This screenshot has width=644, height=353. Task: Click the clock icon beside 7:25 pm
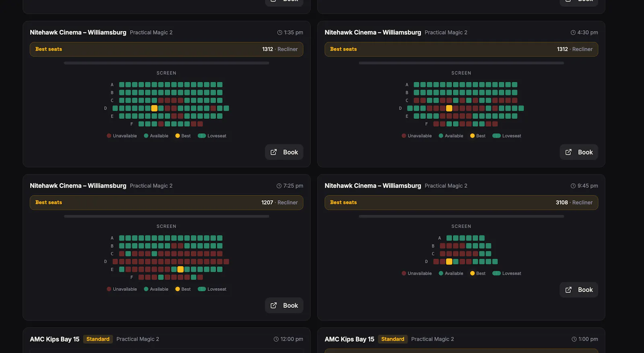click(x=279, y=186)
